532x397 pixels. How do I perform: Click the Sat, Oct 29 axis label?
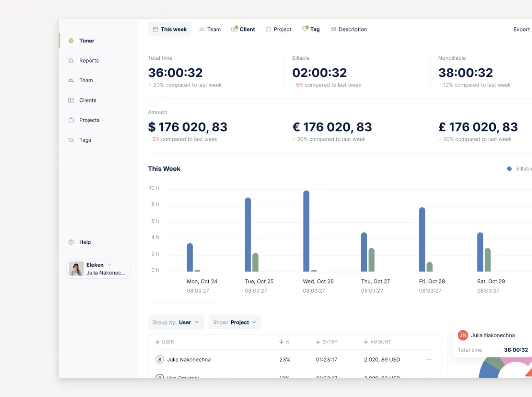(491, 282)
